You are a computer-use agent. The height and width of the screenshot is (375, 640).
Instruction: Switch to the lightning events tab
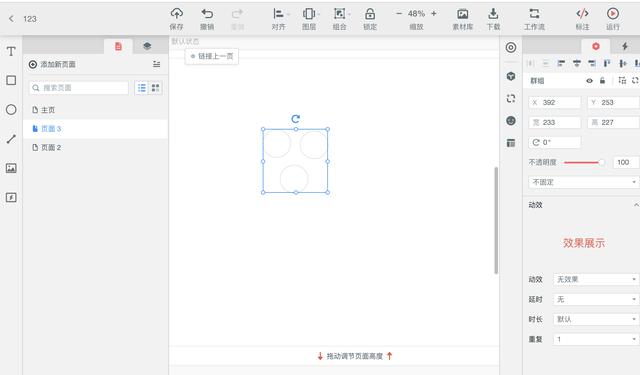[625, 46]
